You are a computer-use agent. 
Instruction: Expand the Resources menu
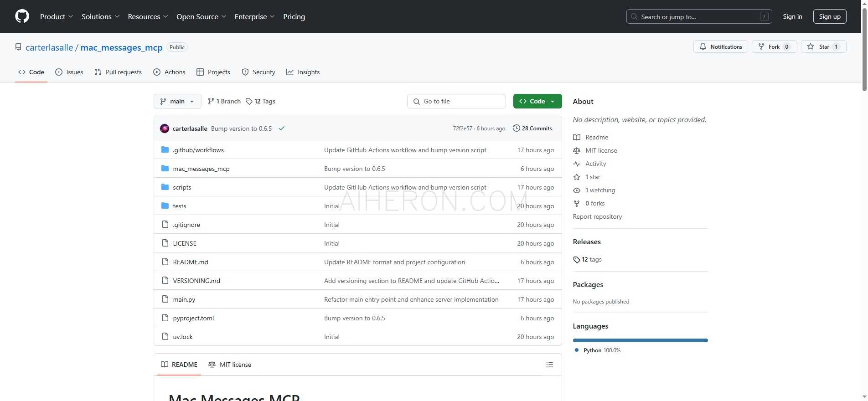148,16
